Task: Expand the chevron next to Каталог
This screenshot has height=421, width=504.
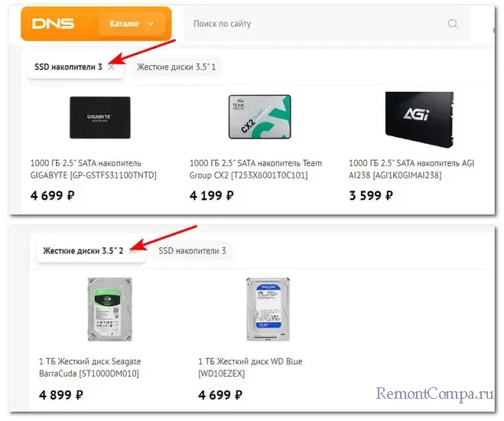Action: point(151,24)
